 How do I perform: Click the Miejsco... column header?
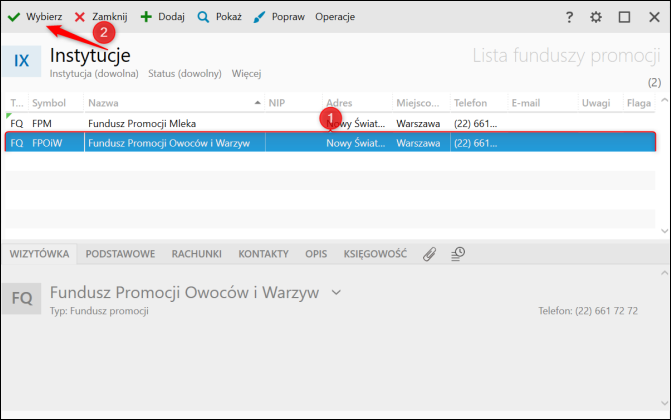pyautogui.click(x=422, y=103)
